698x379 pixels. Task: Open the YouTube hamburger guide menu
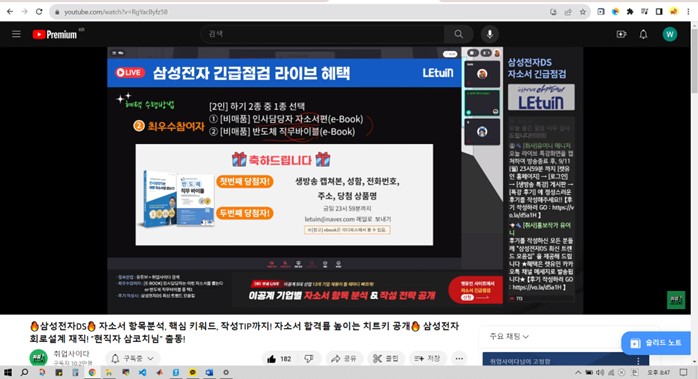16,34
